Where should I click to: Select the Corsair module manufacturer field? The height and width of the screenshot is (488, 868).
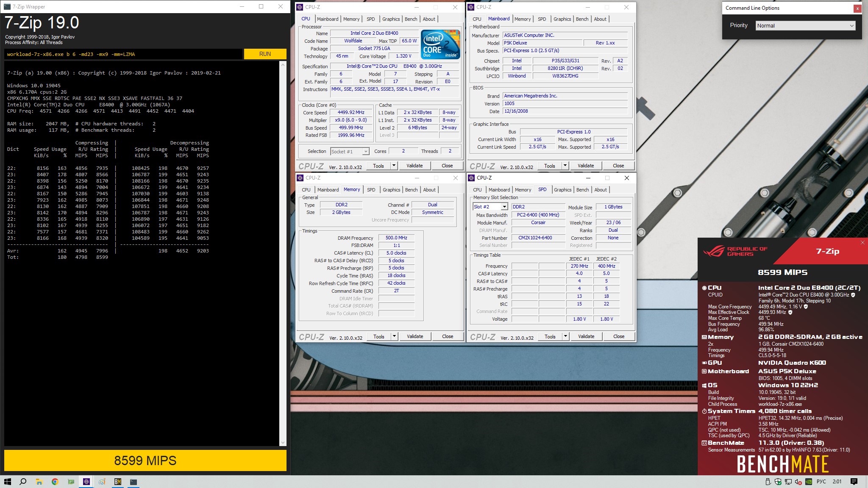coord(538,223)
